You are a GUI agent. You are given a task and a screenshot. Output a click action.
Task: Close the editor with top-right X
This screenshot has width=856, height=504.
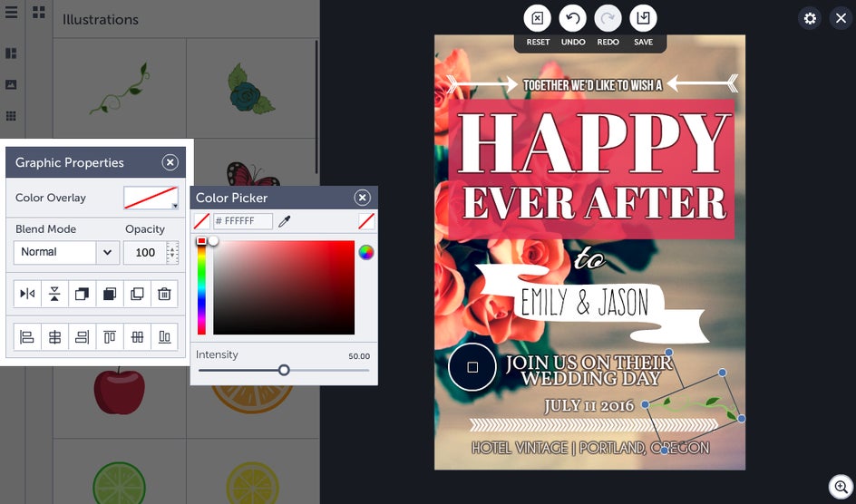(x=841, y=18)
